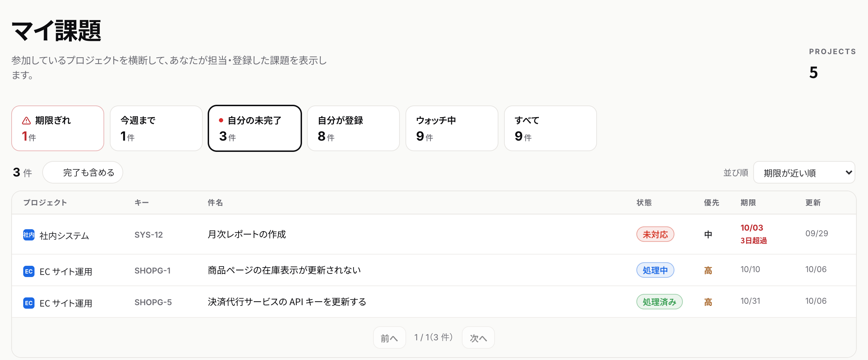Viewport: 868px width, 360px height.
Task: Open issue 決済代行サービスの API キーを更新する
Action: [x=287, y=302]
